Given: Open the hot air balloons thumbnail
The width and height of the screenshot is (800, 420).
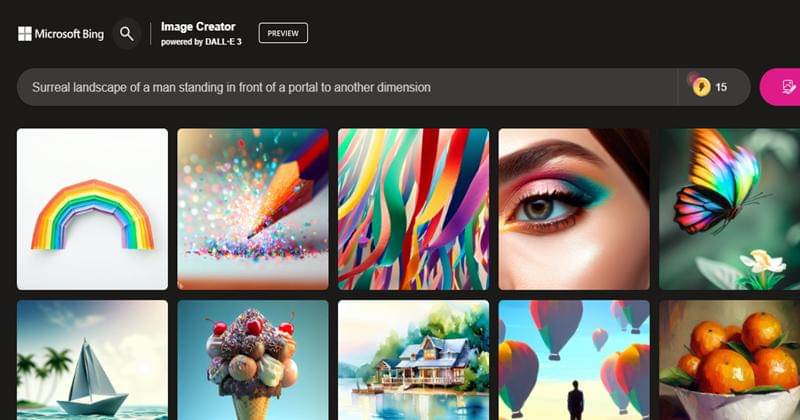Looking at the screenshot, I should pos(574,360).
